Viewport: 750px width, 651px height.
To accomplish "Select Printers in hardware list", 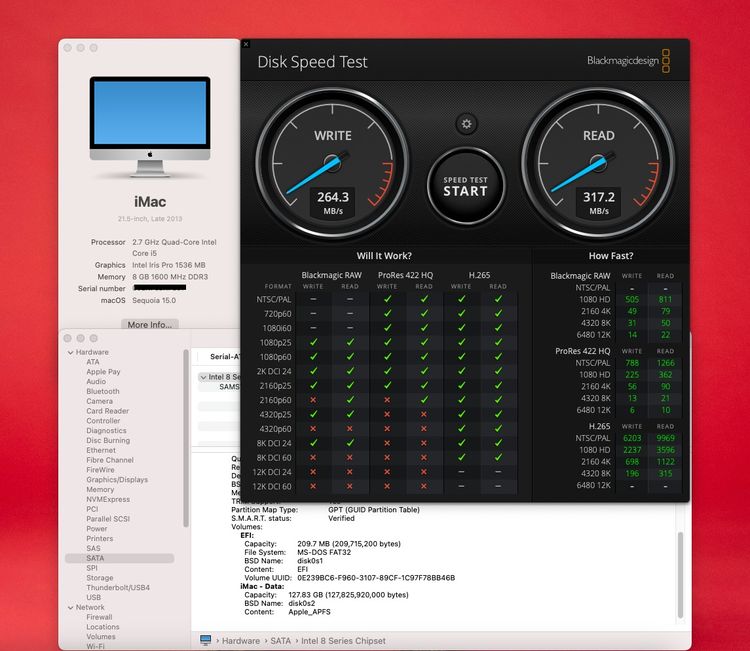I will pos(100,538).
